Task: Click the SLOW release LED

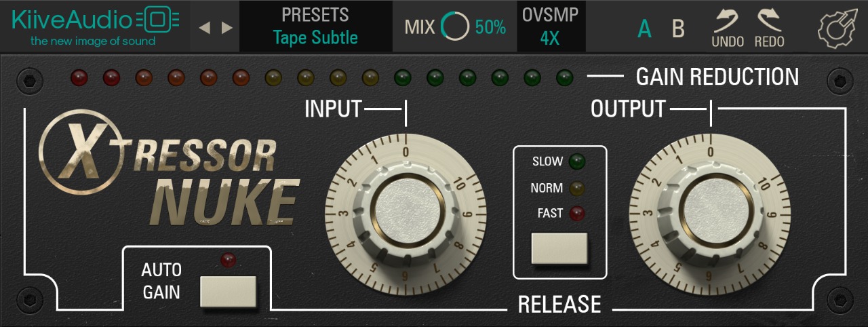Action: pyautogui.click(x=577, y=161)
